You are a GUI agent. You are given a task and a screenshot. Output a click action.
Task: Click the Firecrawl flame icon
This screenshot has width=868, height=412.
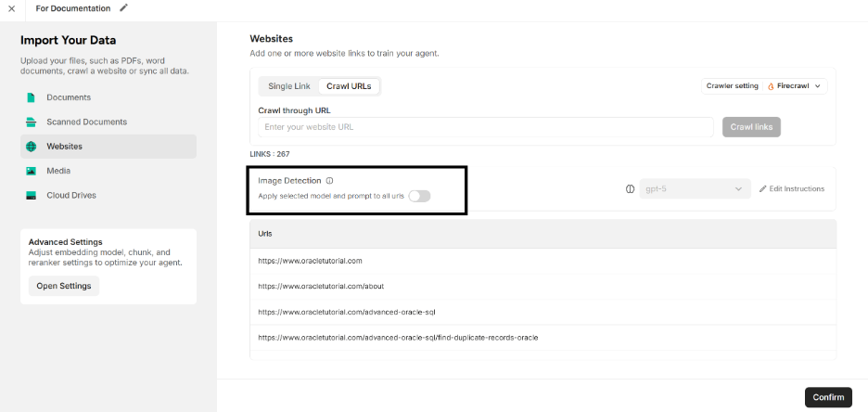[771, 86]
